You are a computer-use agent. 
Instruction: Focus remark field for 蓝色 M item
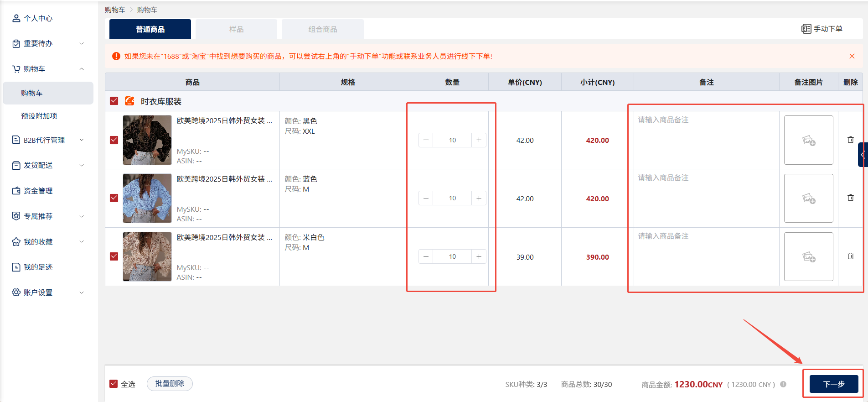[x=706, y=198]
